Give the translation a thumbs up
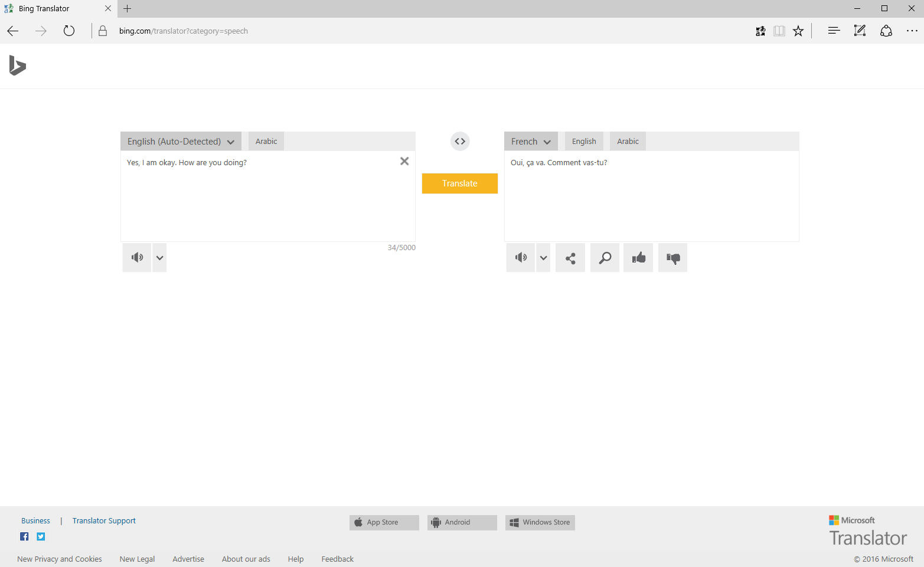Viewport: 924px width, 567px height. [x=638, y=257]
